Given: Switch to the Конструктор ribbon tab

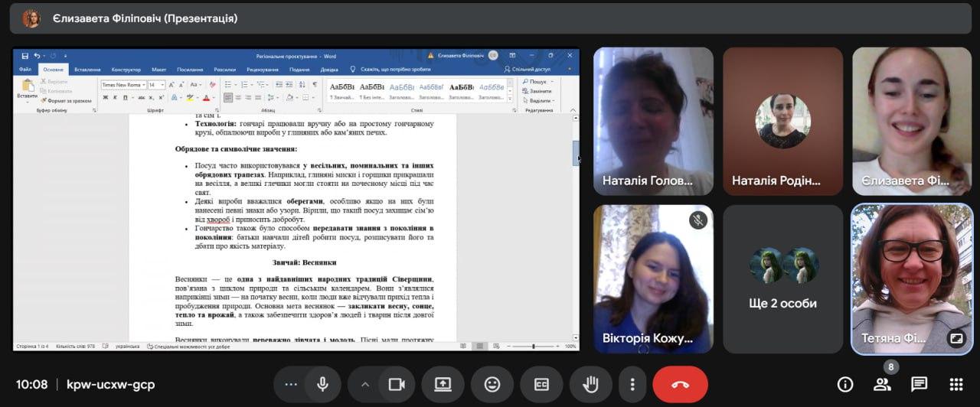Looking at the screenshot, I should pyautogui.click(x=126, y=69).
